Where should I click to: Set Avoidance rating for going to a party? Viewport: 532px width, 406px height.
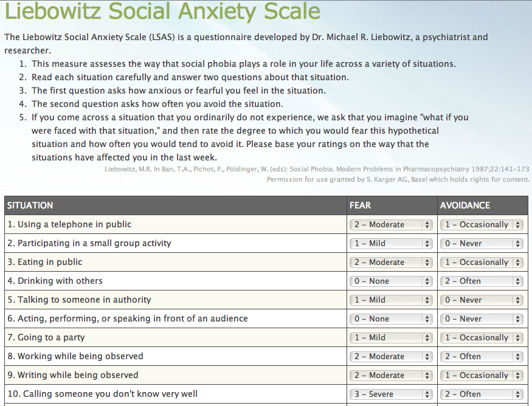pyautogui.click(x=482, y=337)
